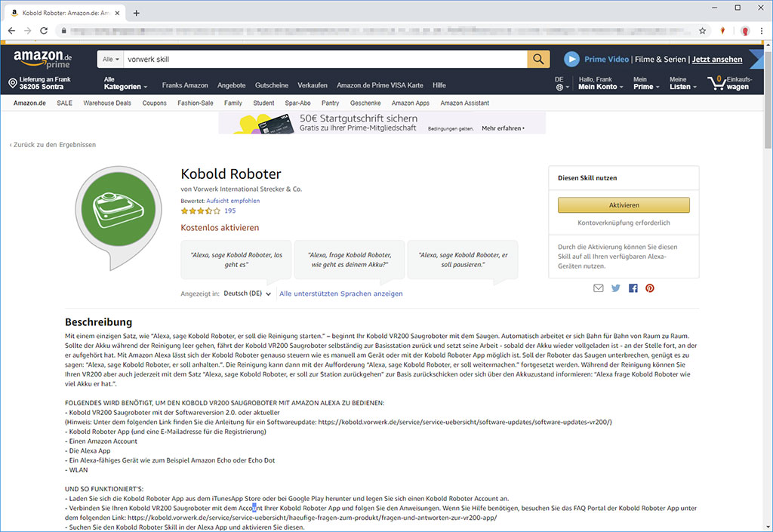Click "wie geht es deinem Akku?" phrase
The image size is (773, 532).
pos(350,260)
